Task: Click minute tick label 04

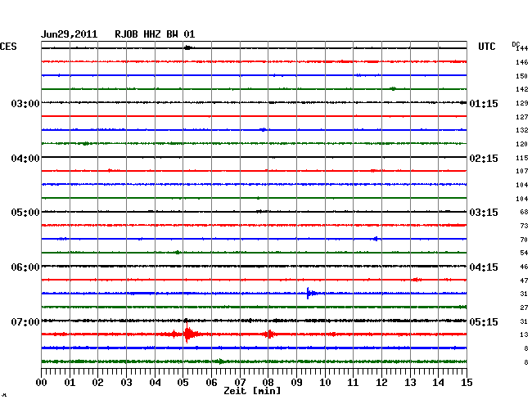Action: (155, 383)
